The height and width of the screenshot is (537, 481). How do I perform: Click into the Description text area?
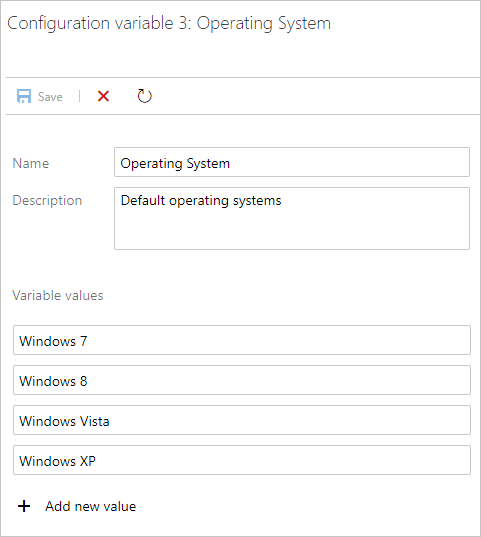pos(292,218)
